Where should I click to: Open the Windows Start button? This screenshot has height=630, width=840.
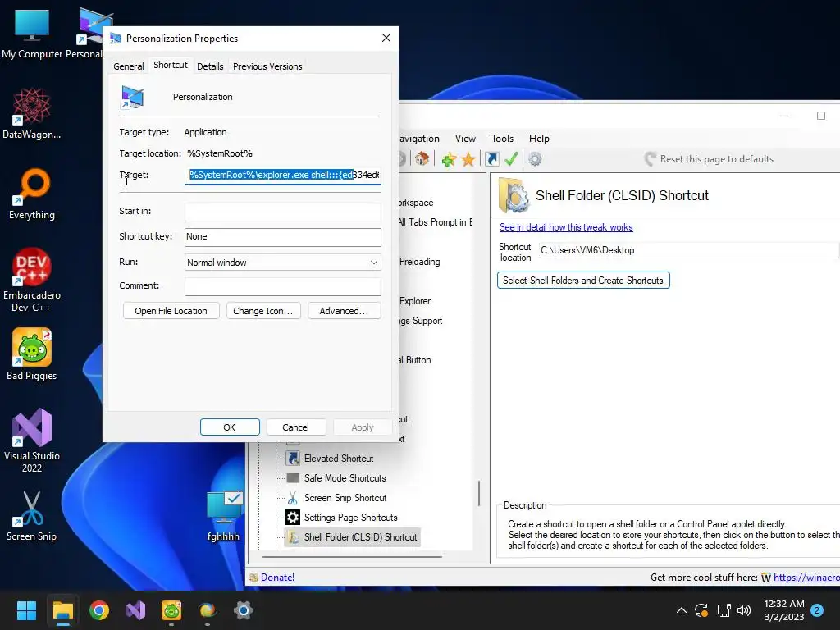coord(26,610)
